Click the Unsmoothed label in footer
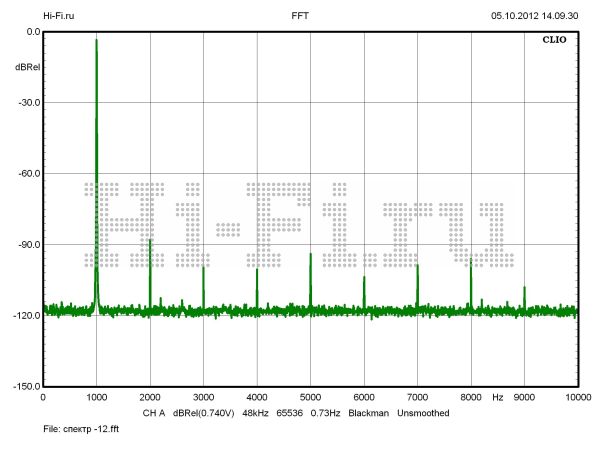600x450 pixels. click(x=427, y=412)
